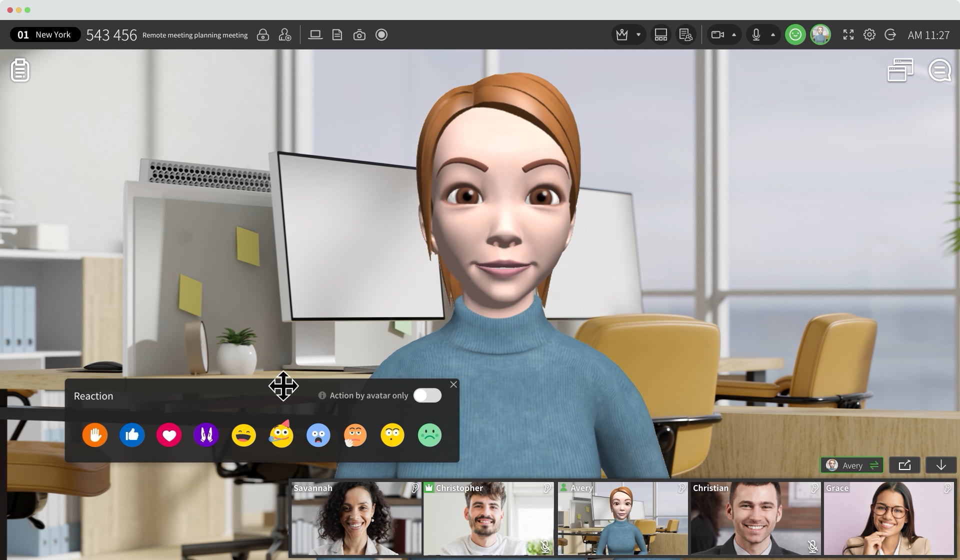The width and height of the screenshot is (960, 560).
Task: Toggle the microphone mute button
Action: click(x=756, y=34)
